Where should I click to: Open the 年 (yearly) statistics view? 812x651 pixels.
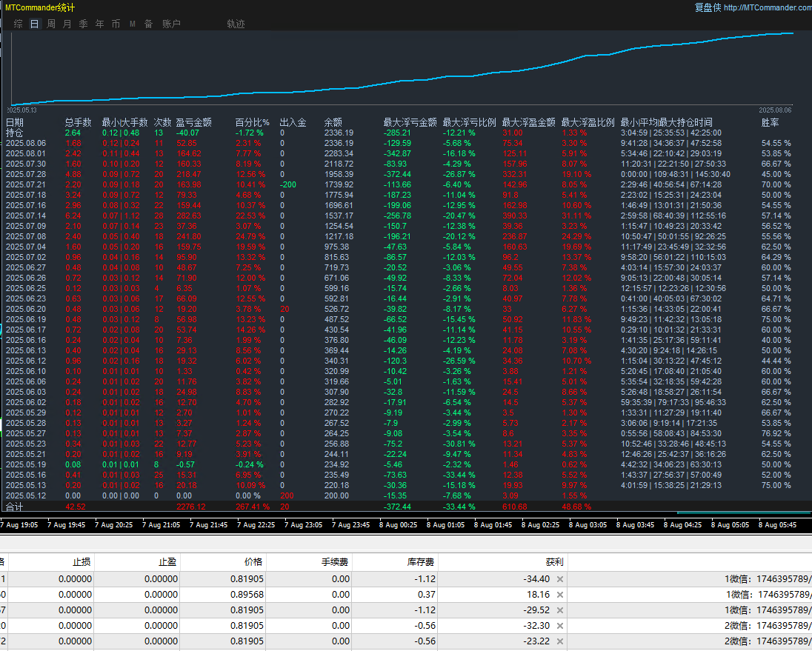click(x=100, y=24)
